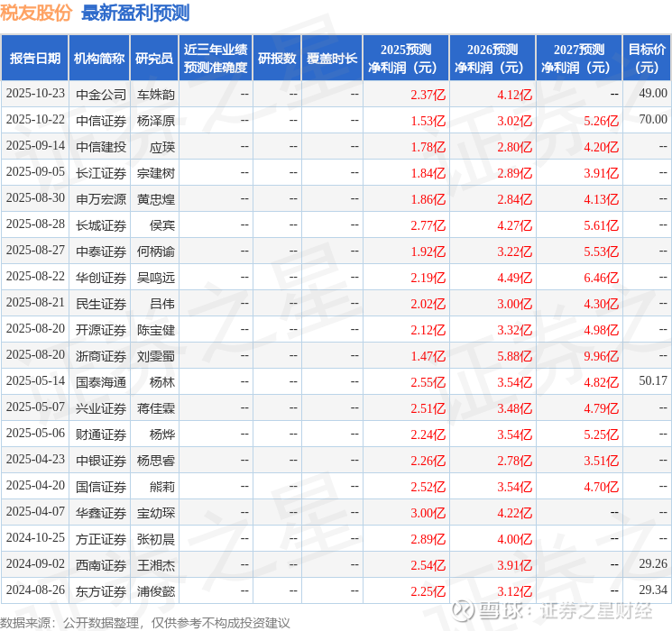Click the 近三年业绩预测准确度 column header
Image resolution: width=672 pixels, height=631 pixels.
(x=216, y=59)
